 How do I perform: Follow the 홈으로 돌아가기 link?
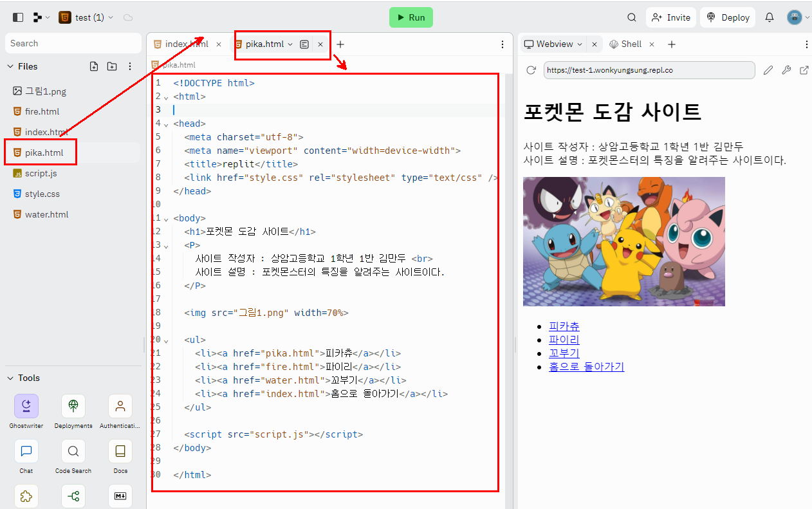587,367
